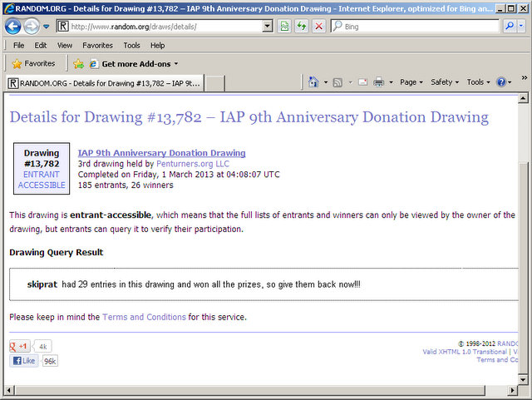Viewport: 532px width, 400px height.
Task: Expand the Feeds dropdown arrow
Action: point(351,82)
